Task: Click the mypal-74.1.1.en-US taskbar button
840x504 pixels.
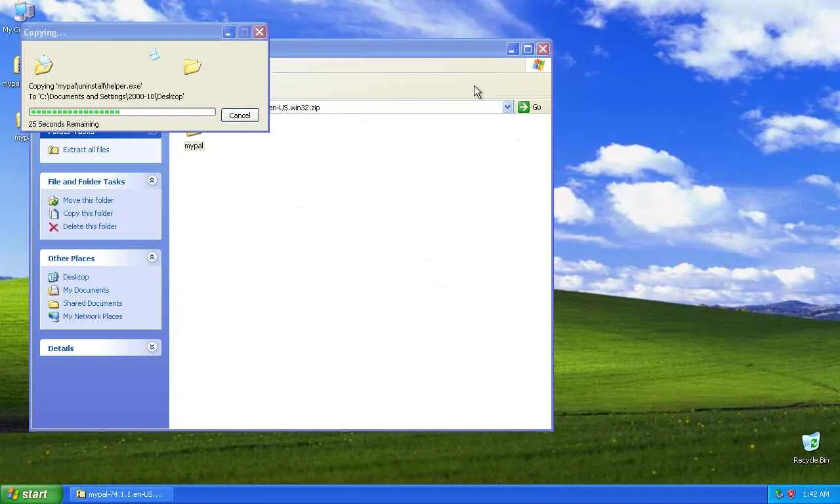Action: click(x=121, y=494)
